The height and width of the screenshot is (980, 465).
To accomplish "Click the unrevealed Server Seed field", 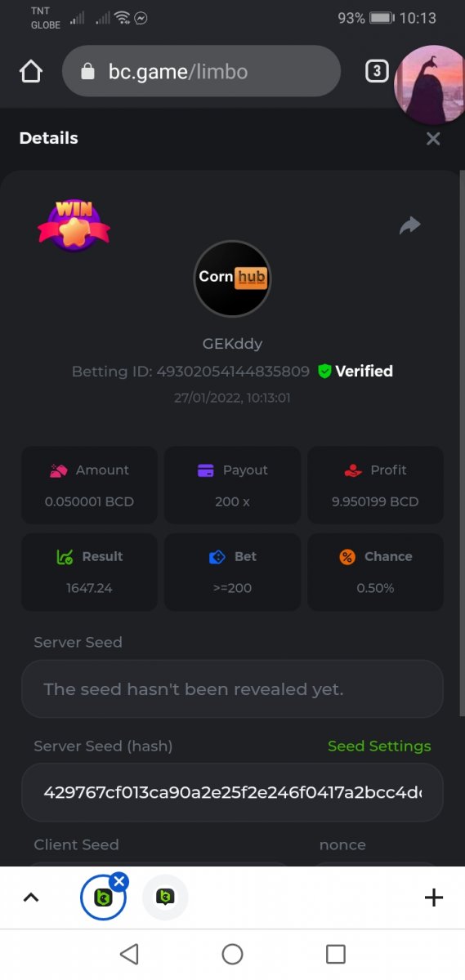I will pos(232,689).
